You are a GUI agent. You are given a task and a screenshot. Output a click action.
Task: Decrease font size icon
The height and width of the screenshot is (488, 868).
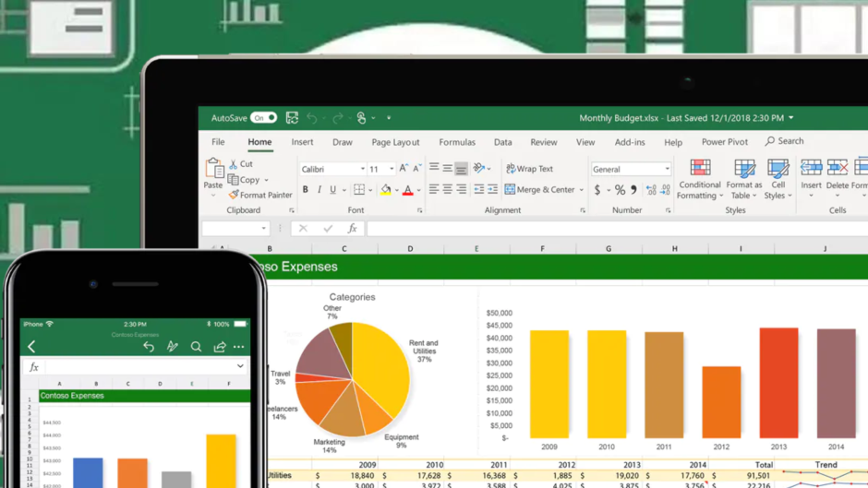click(x=416, y=168)
